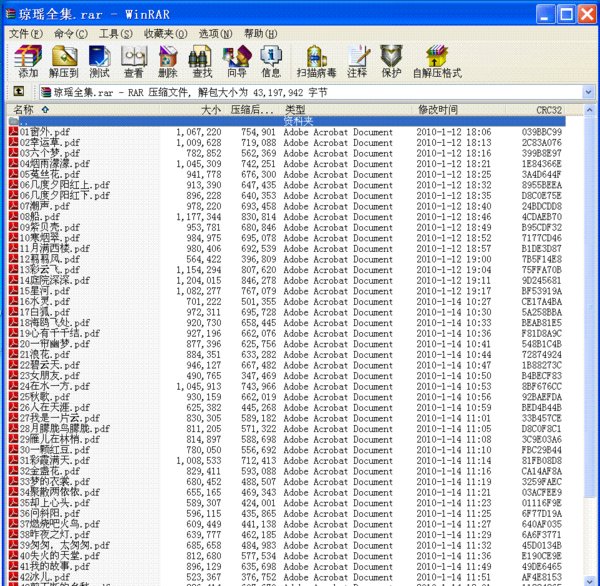Sort by 修改时间 column header
600x586 pixels.
tap(460, 110)
